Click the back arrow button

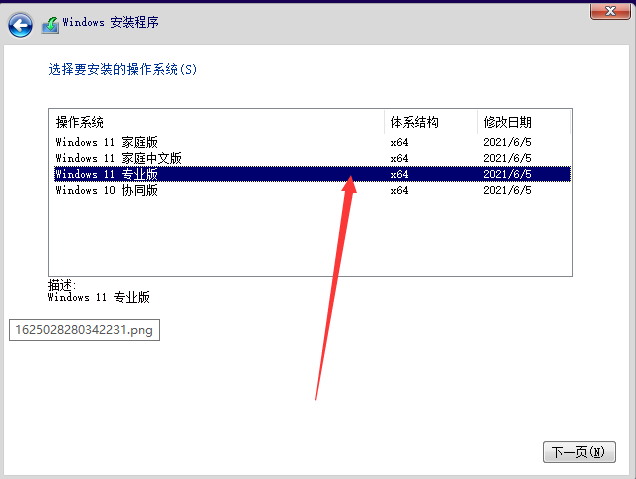click(x=20, y=25)
